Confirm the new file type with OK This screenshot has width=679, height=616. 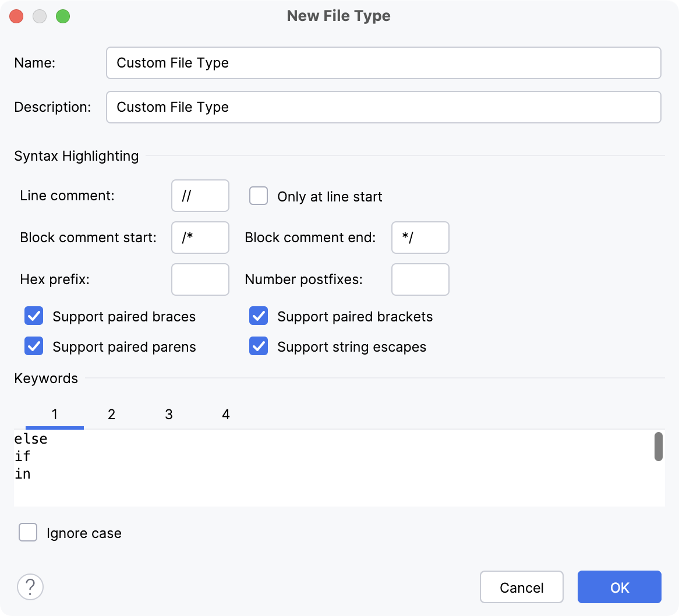(x=619, y=587)
